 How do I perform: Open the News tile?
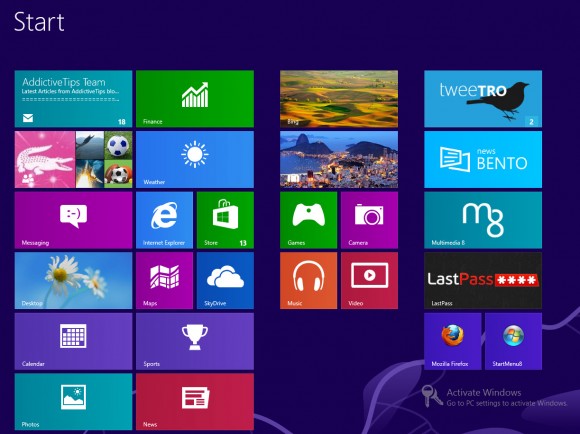point(195,402)
